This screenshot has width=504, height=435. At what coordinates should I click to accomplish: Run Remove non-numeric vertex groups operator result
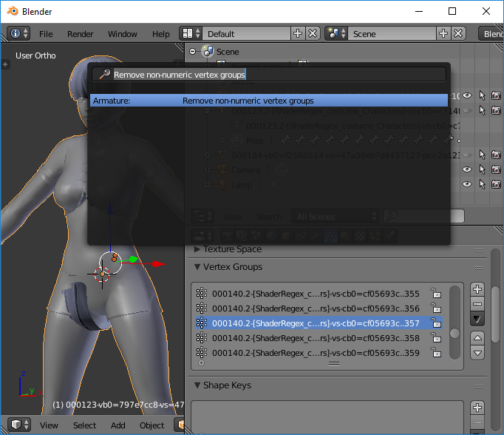[x=269, y=101]
